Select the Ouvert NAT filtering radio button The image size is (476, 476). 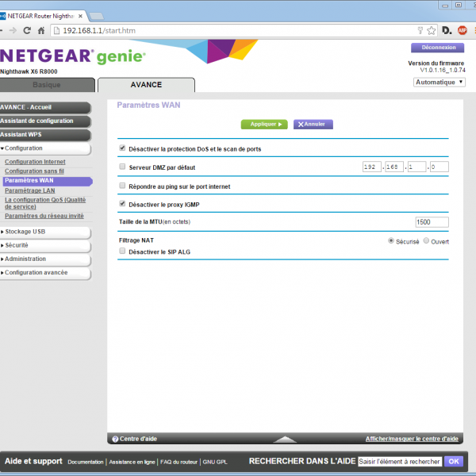[426, 241]
